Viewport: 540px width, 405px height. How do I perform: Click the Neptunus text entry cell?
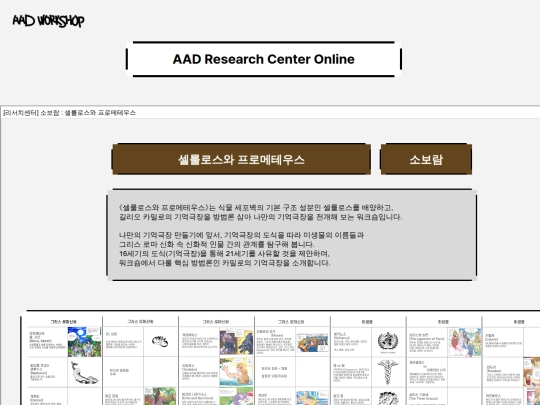pos(48,372)
